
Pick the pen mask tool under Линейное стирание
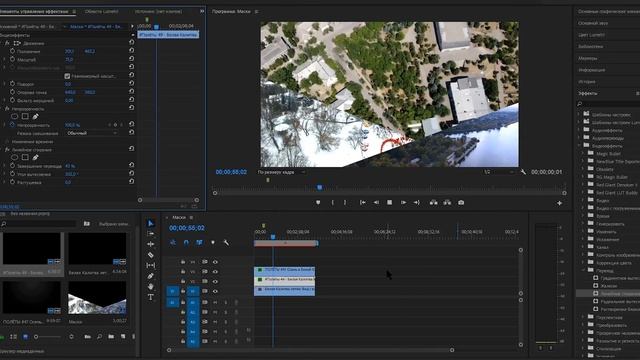pyautogui.click(x=36, y=158)
